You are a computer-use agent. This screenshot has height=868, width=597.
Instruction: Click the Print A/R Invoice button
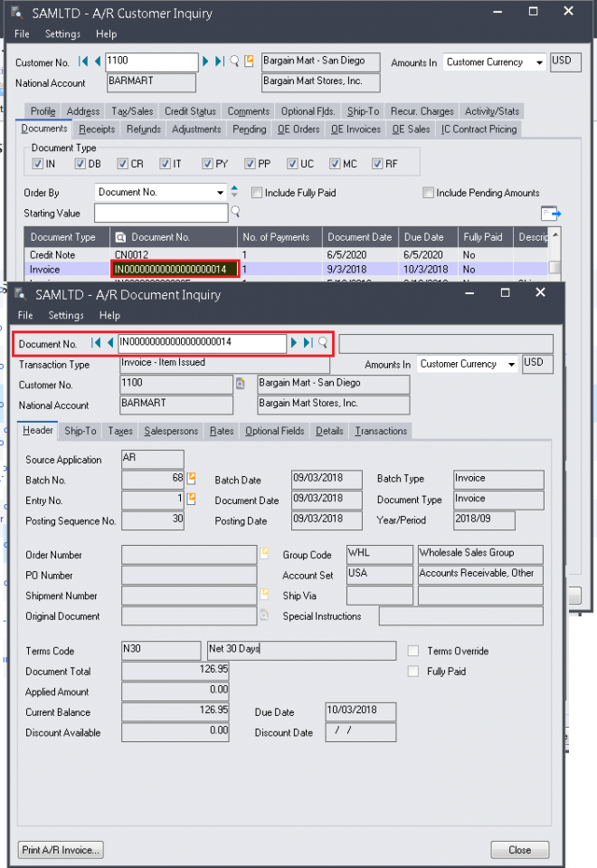pos(61,849)
